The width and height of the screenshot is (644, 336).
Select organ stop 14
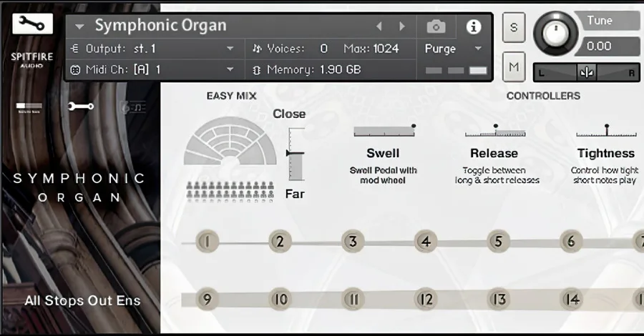coord(571,300)
